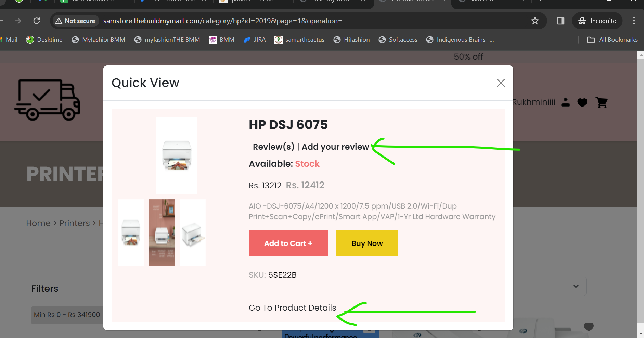The image size is (644, 338).
Task: Close the Quick View dialog
Action: pos(501,83)
